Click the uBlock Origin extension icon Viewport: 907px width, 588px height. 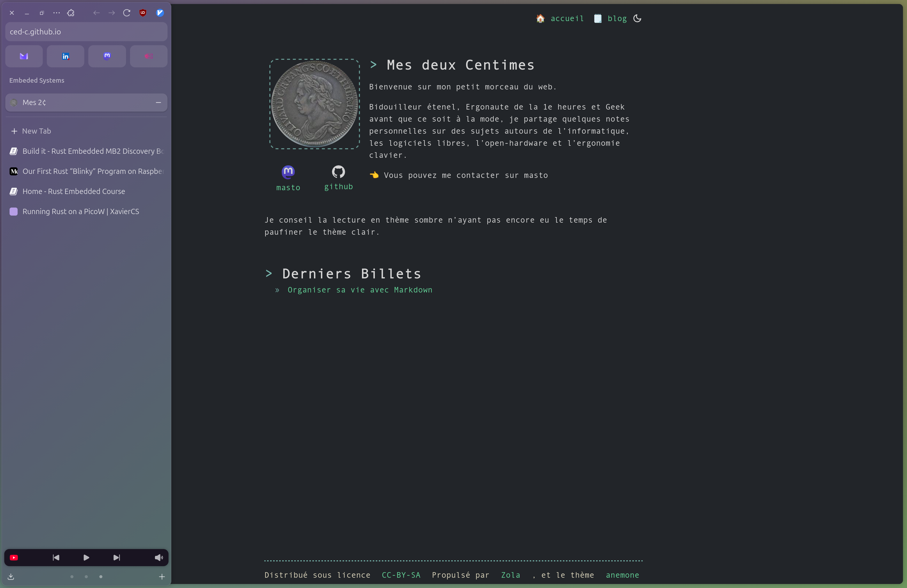point(143,13)
